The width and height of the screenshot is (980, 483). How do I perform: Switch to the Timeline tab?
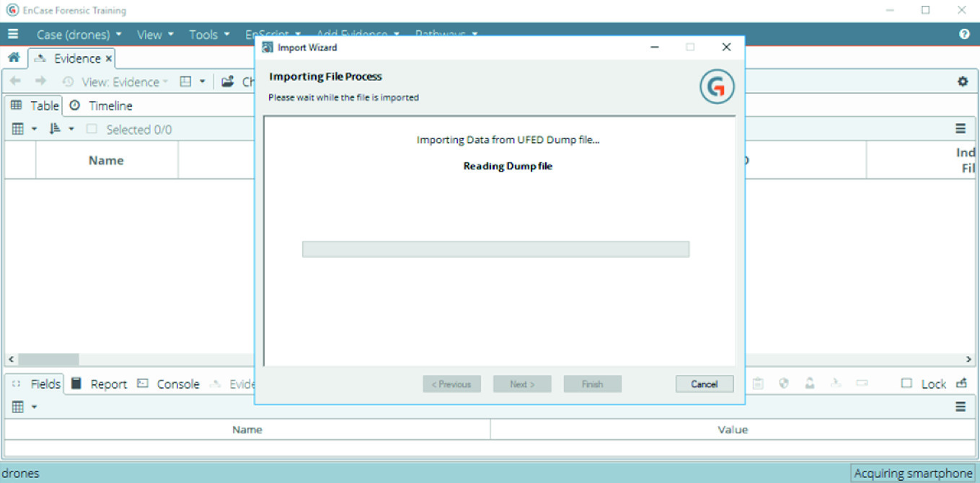tap(101, 105)
